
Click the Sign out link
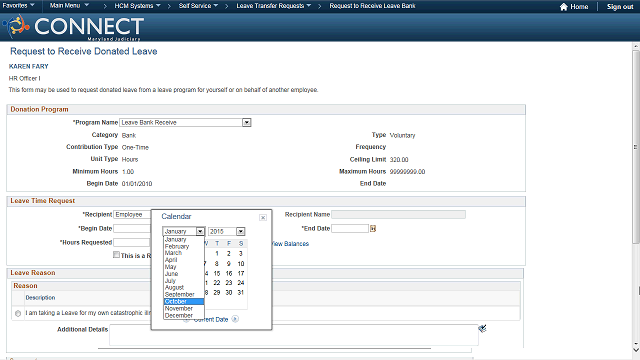click(x=620, y=7)
